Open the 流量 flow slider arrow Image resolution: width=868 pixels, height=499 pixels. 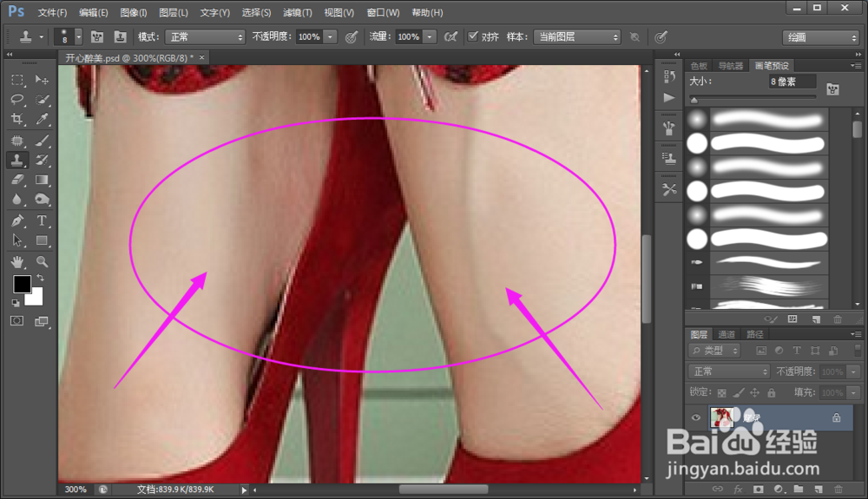point(431,37)
